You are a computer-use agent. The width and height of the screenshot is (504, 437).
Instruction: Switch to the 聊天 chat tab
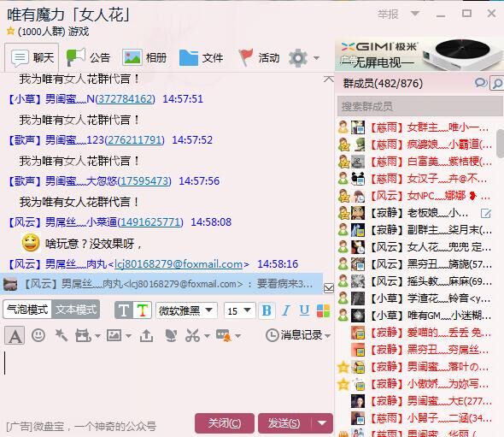32,58
